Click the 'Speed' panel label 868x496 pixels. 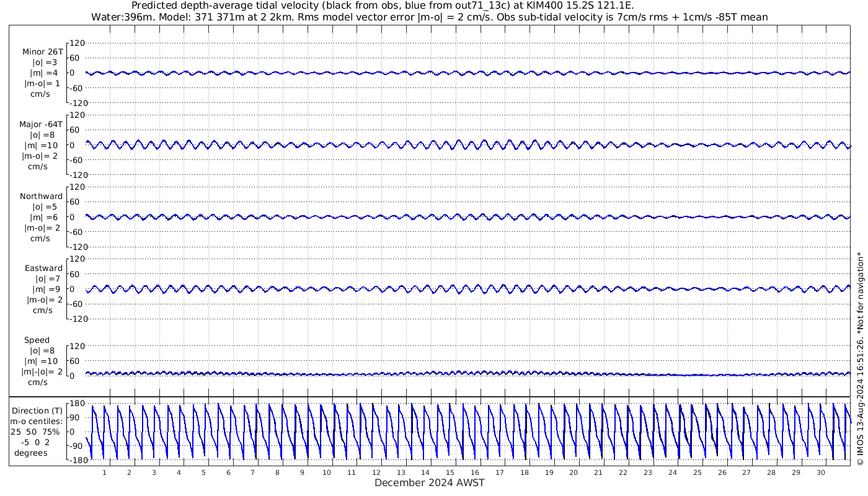click(37, 340)
